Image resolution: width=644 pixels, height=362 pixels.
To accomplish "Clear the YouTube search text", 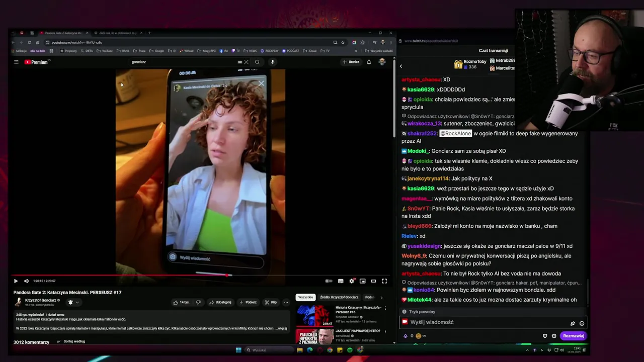I will click(246, 62).
